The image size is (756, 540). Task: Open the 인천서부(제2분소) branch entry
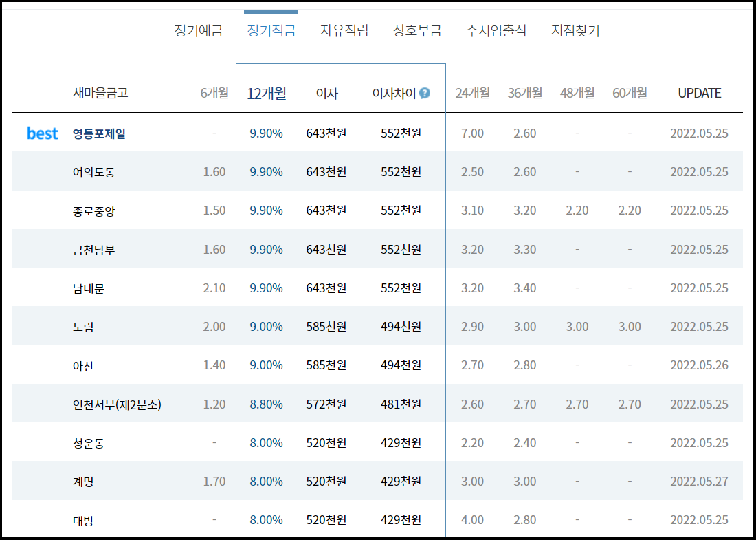click(117, 404)
